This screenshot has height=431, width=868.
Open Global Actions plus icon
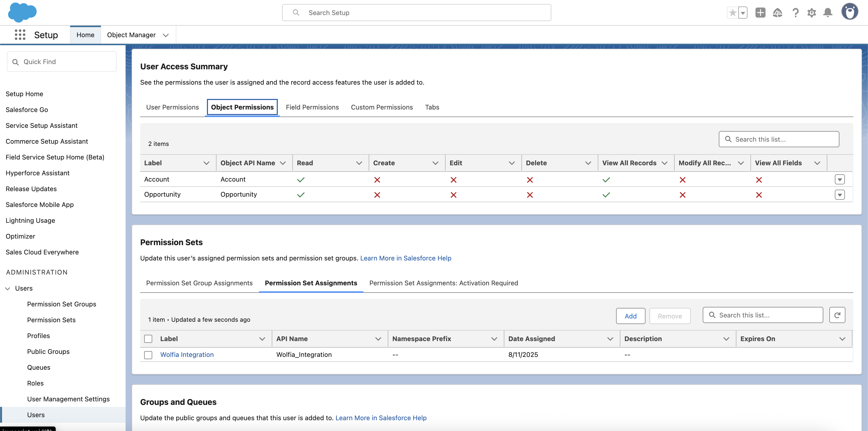(760, 13)
